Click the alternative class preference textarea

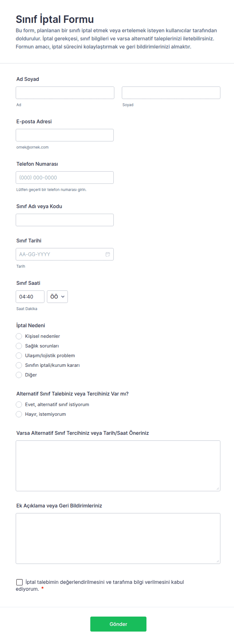coord(118,465)
